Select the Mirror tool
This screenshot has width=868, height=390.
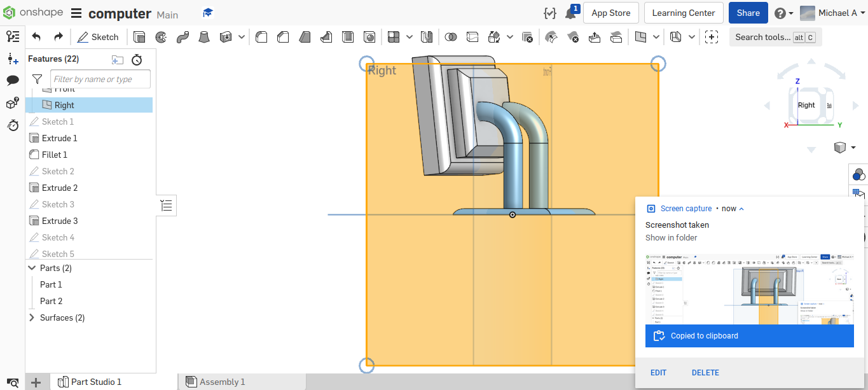[427, 37]
